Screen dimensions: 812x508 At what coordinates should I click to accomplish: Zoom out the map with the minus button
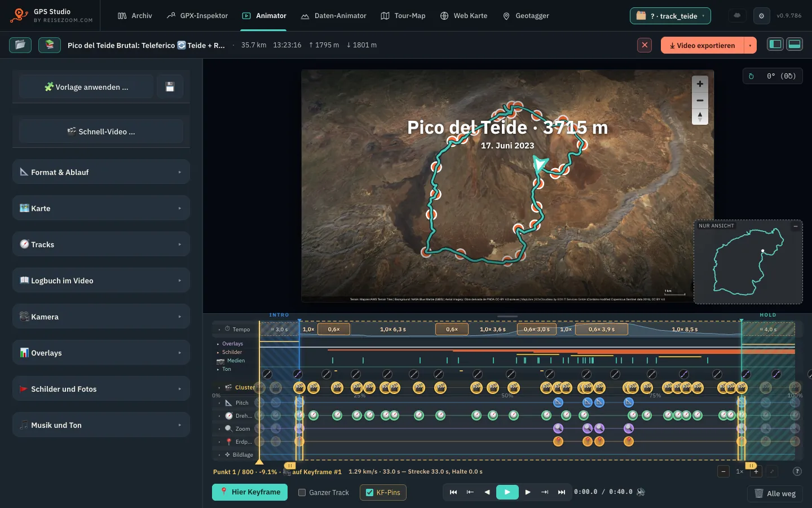pos(700,100)
